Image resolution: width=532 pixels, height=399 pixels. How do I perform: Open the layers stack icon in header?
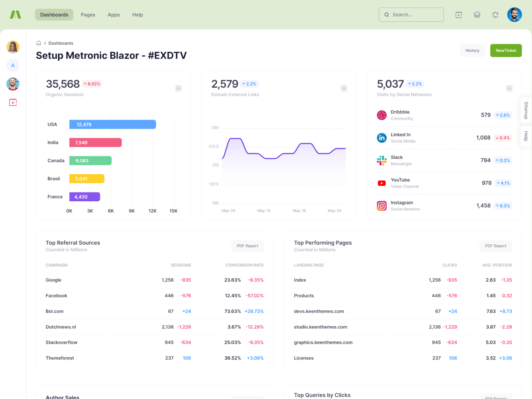coord(477,15)
